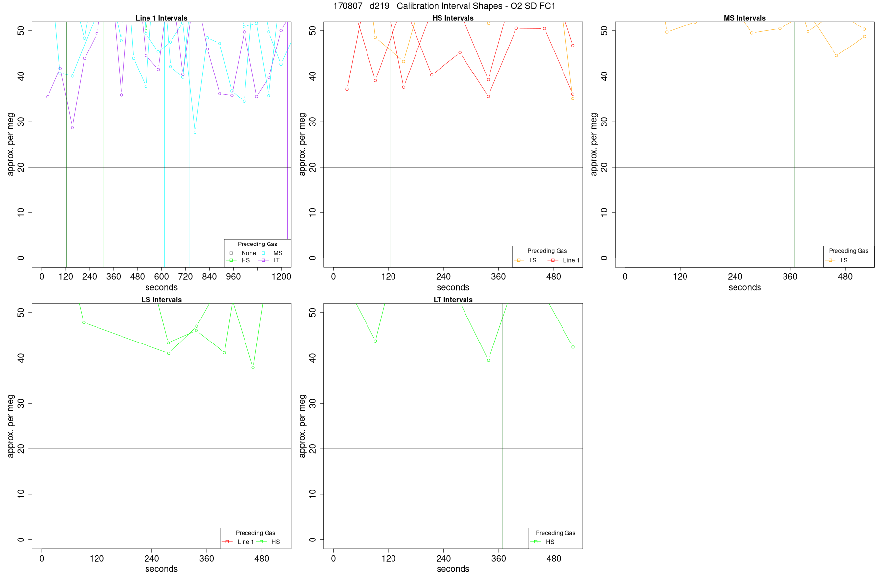Click the HS Intervals plot title
The width and height of the screenshot is (882, 588).
tap(453, 18)
